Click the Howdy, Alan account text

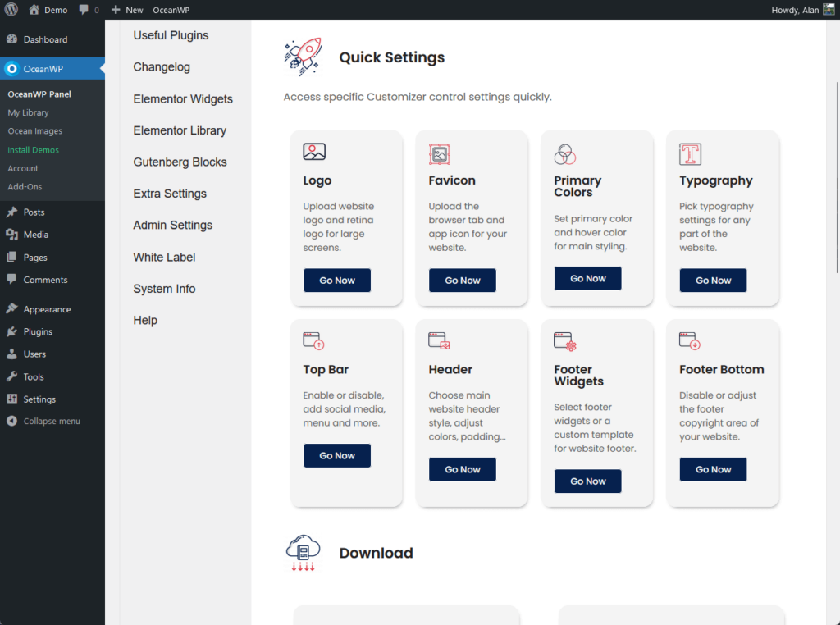tap(795, 10)
